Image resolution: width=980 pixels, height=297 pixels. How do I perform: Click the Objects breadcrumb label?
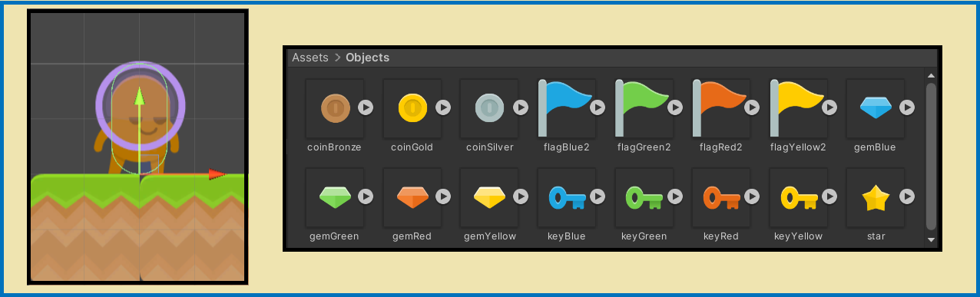pyautogui.click(x=367, y=58)
